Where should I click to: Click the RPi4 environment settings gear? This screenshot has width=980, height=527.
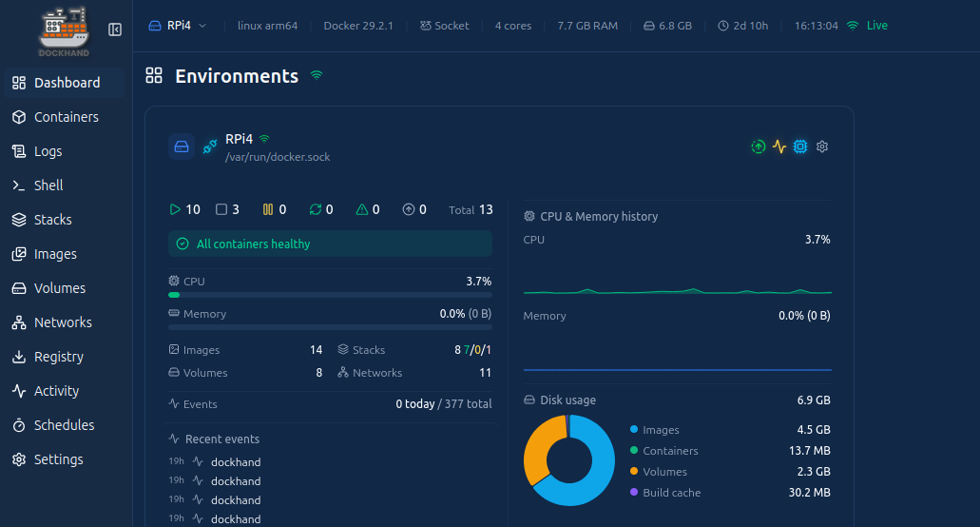823,146
